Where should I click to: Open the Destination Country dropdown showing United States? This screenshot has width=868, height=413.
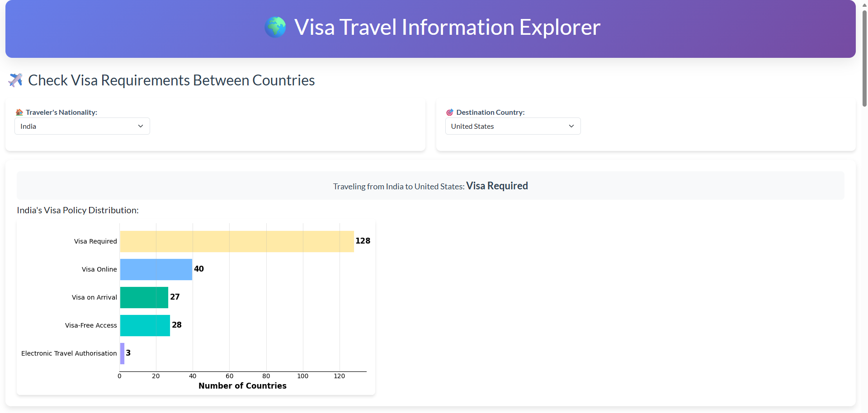[x=513, y=126]
